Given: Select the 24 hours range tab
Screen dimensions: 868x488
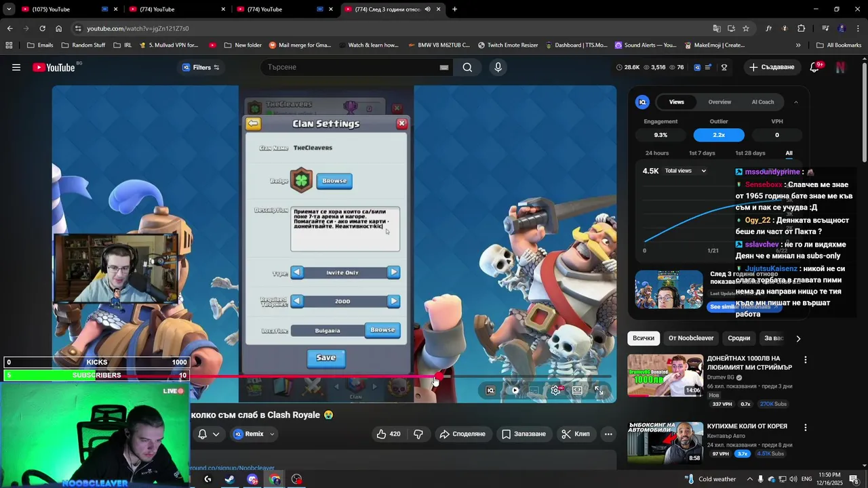Looking at the screenshot, I should 657,153.
